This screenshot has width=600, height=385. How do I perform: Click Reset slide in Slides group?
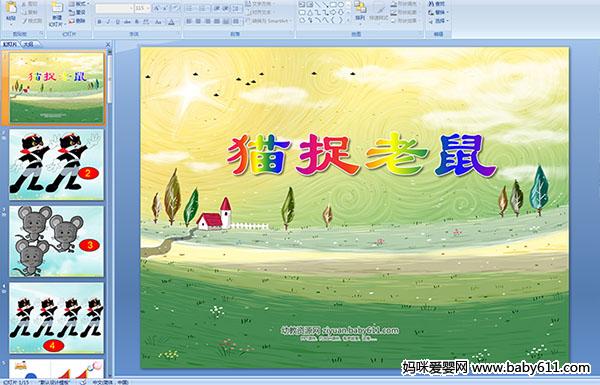point(77,12)
